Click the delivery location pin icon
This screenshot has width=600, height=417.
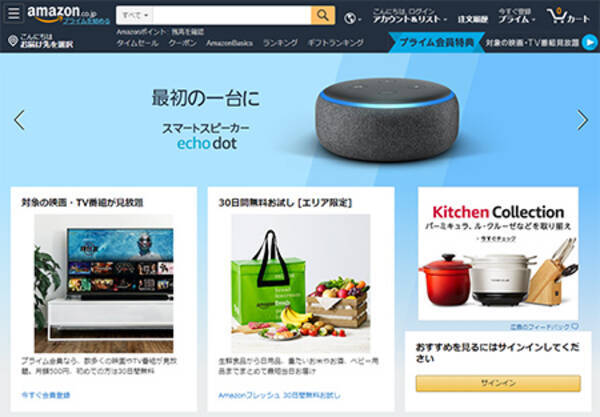coord(13,41)
